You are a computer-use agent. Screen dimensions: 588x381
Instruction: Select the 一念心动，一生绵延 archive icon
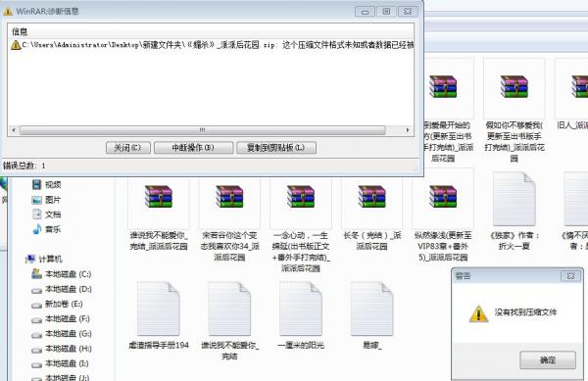301,196
